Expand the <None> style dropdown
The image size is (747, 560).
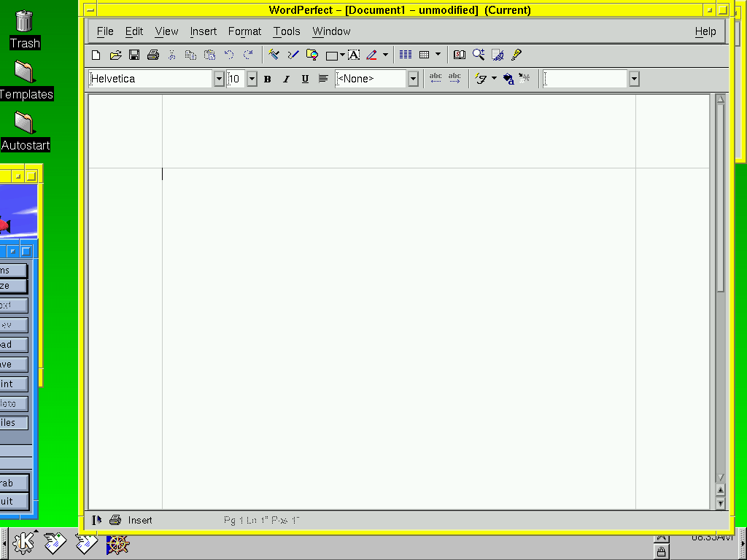coord(413,79)
